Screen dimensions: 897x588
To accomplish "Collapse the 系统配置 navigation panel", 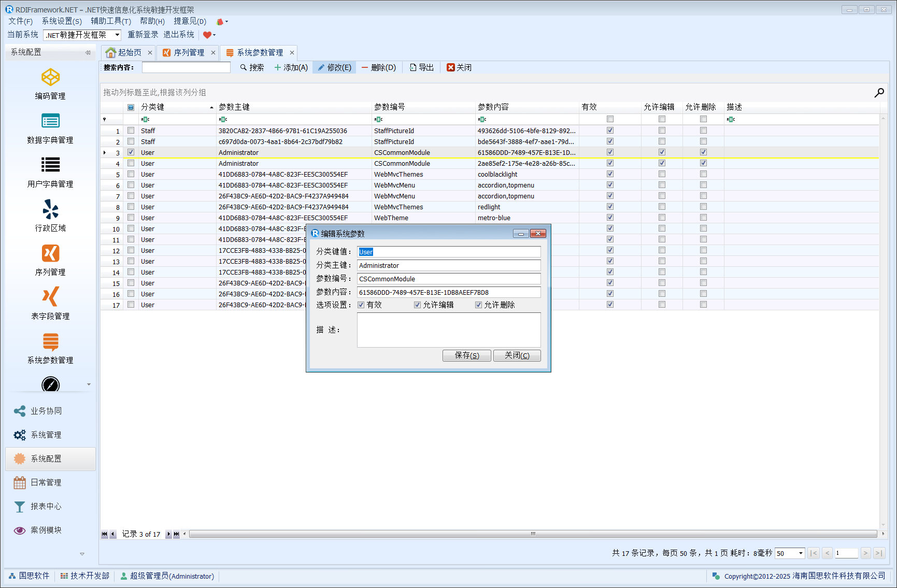I will click(88, 52).
